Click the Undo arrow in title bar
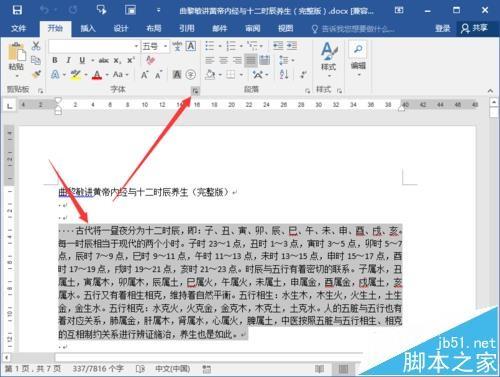The height and width of the screenshot is (377, 500). tap(44, 10)
